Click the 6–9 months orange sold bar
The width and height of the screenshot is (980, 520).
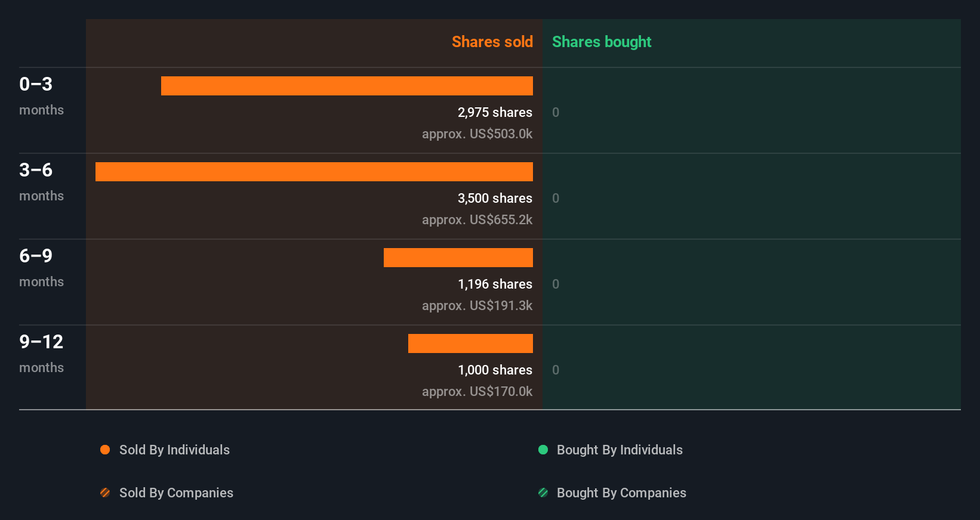pos(458,258)
